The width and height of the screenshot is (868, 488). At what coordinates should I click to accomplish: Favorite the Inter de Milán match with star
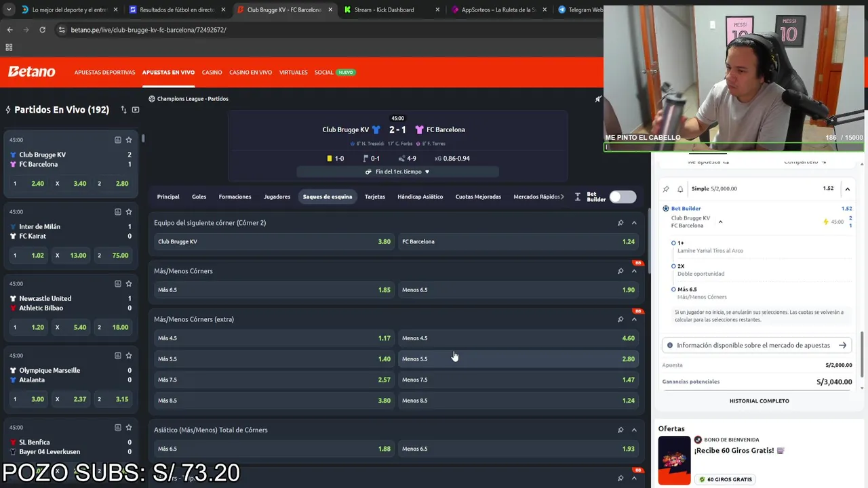[129, 211]
